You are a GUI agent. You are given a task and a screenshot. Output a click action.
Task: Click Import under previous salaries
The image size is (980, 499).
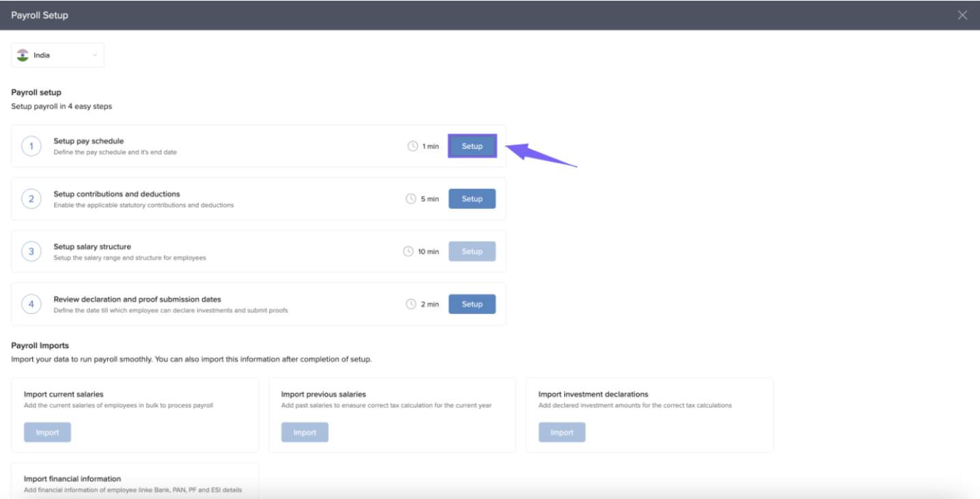[x=305, y=432]
